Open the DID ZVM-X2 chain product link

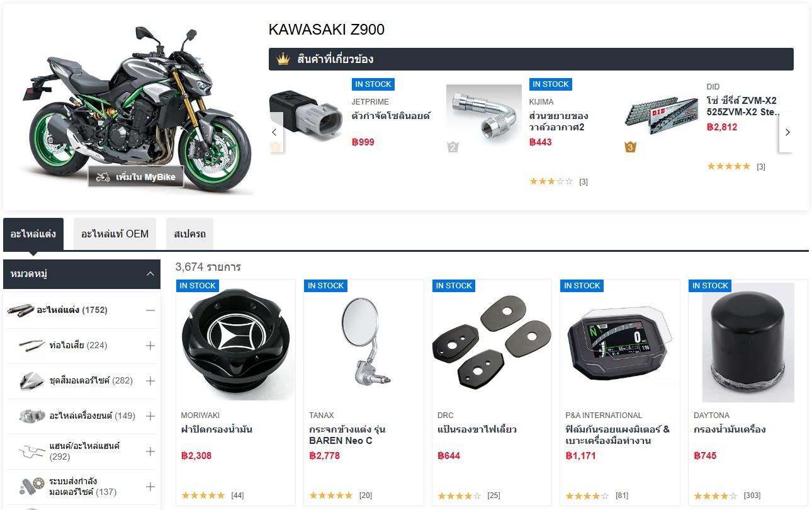742,106
